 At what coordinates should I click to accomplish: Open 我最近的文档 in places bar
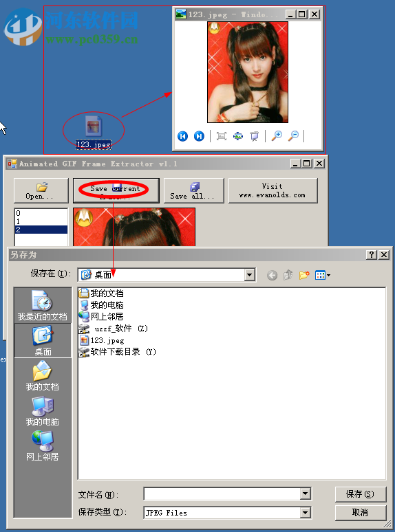point(43,305)
